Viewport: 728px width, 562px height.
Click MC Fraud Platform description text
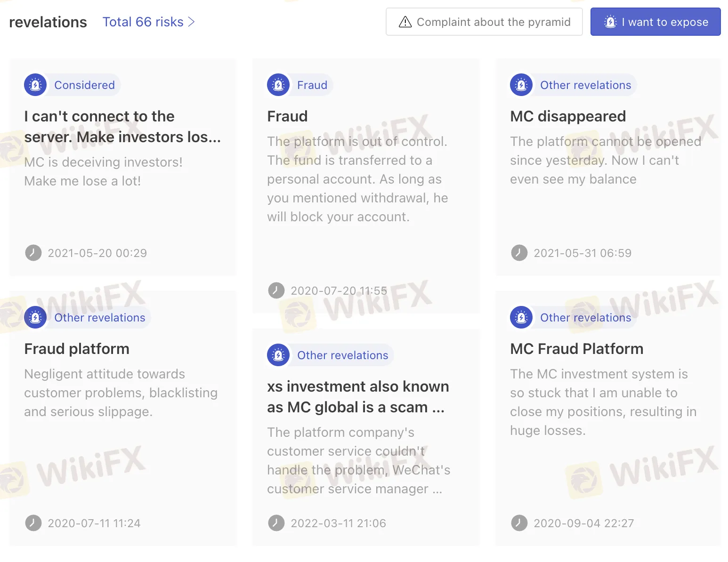click(x=603, y=402)
